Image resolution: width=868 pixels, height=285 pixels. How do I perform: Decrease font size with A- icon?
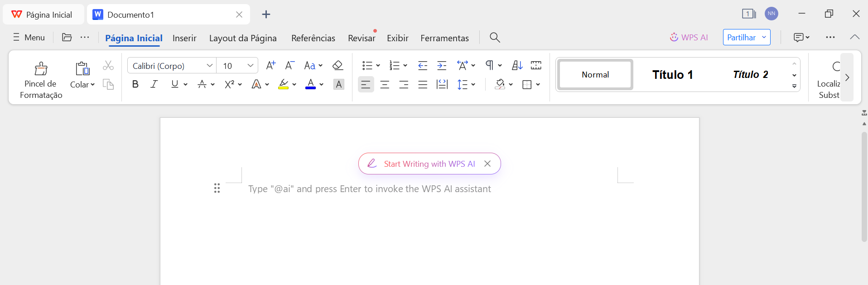290,66
